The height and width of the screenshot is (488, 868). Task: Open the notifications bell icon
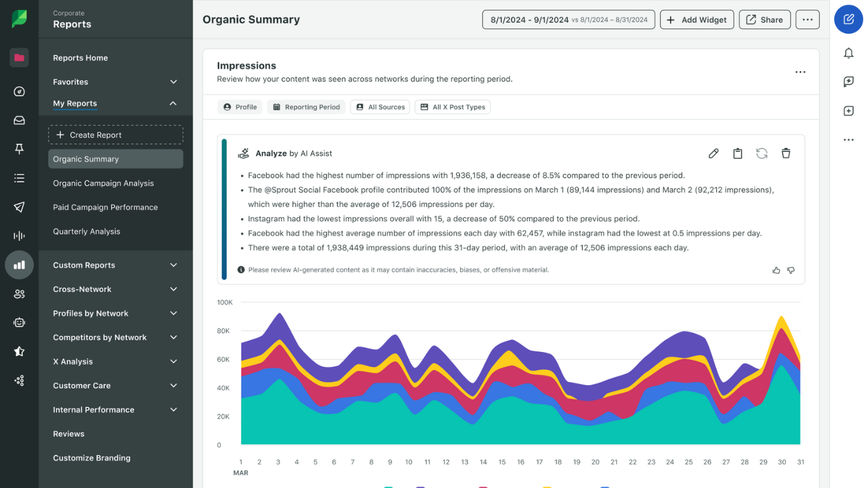pos(848,53)
